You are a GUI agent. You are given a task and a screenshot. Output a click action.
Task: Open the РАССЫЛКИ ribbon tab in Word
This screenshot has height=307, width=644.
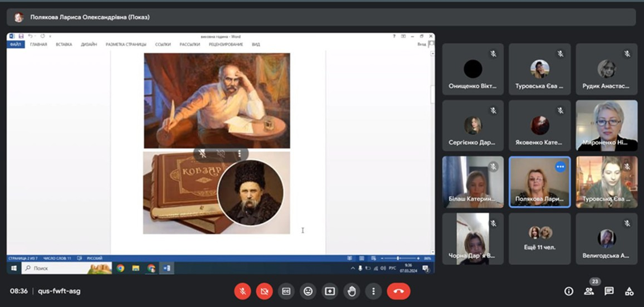coord(190,45)
